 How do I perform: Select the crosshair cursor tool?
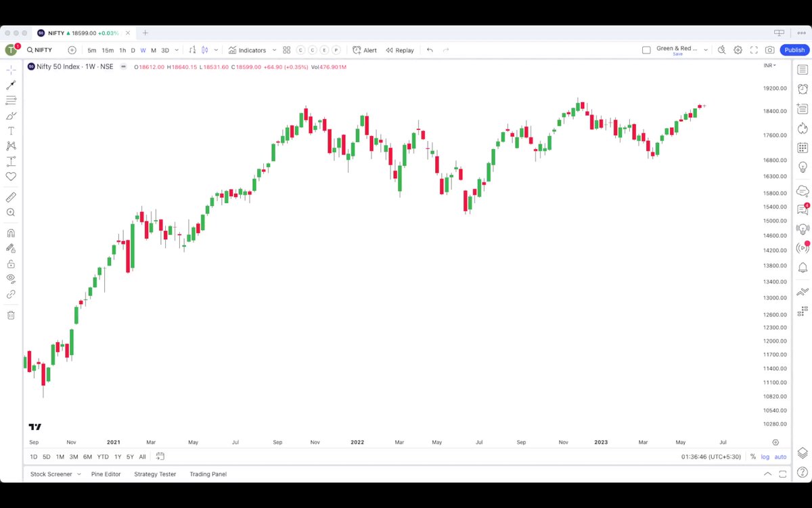tap(11, 70)
